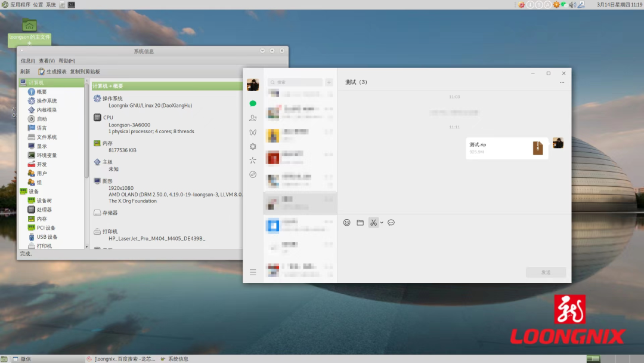
Task: Open the 查看(V) menu in 系统信息
Action: (x=47, y=61)
